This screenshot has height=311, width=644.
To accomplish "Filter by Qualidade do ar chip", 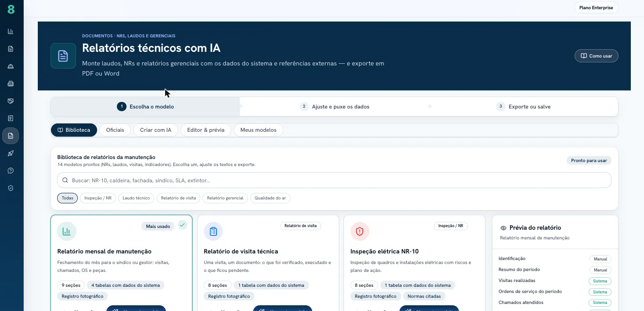I will coord(270,198).
